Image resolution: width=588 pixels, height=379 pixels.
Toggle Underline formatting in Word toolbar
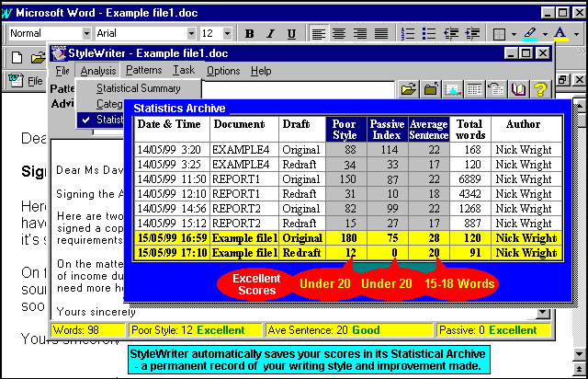tap(291, 34)
